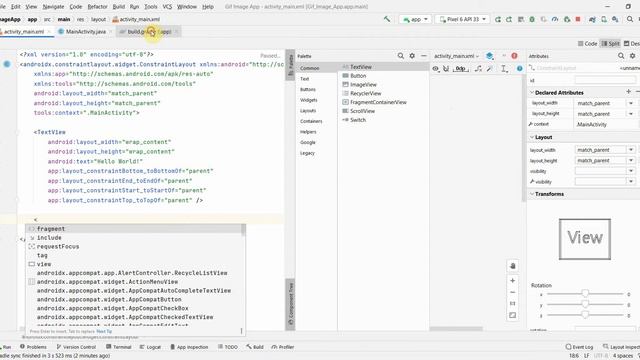Collapse the Layout section
The width and height of the screenshot is (640, 360).
(x=532, y=137)
